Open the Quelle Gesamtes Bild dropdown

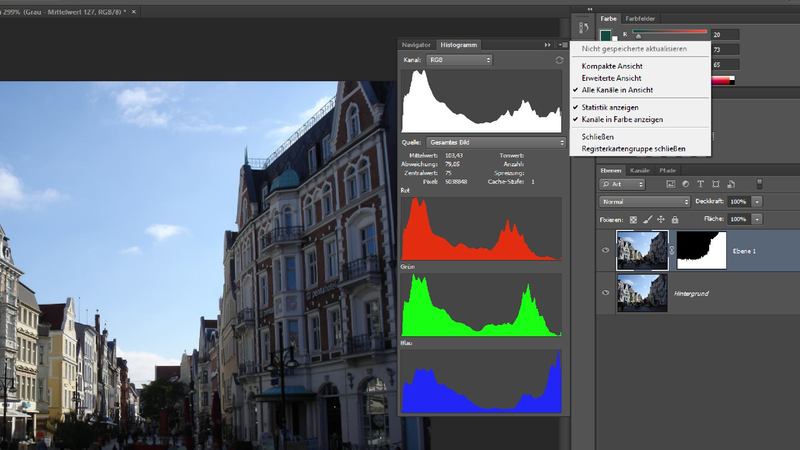[x=495, y=142]
